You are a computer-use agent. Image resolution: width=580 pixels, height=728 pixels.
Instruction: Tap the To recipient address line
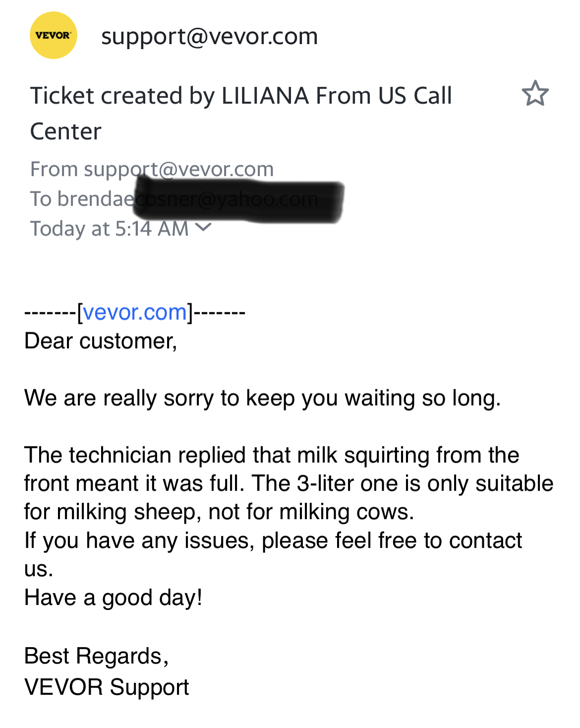click(79, 199)
